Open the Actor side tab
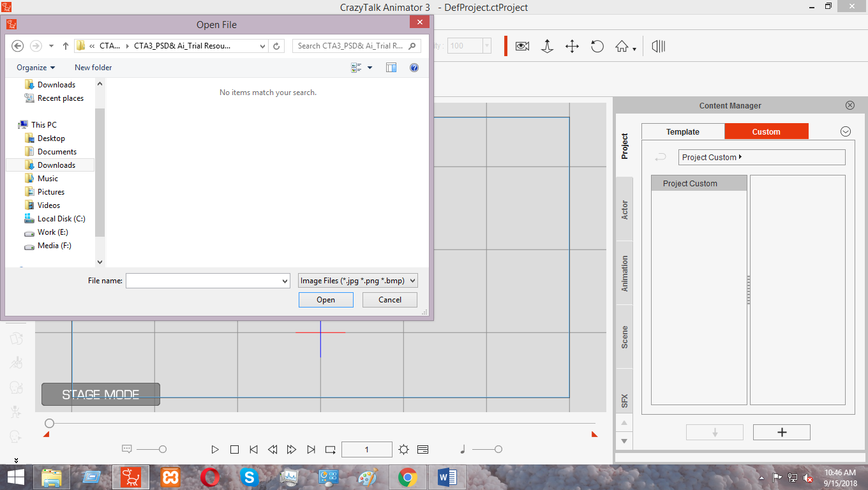868x490 pixels. pyautogui.click(x=625, y=210)
